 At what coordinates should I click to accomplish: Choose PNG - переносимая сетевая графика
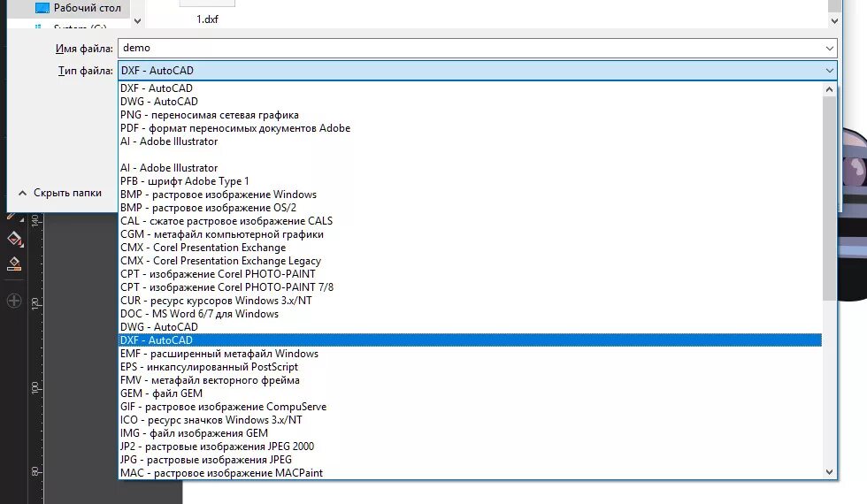click(470, 115)
